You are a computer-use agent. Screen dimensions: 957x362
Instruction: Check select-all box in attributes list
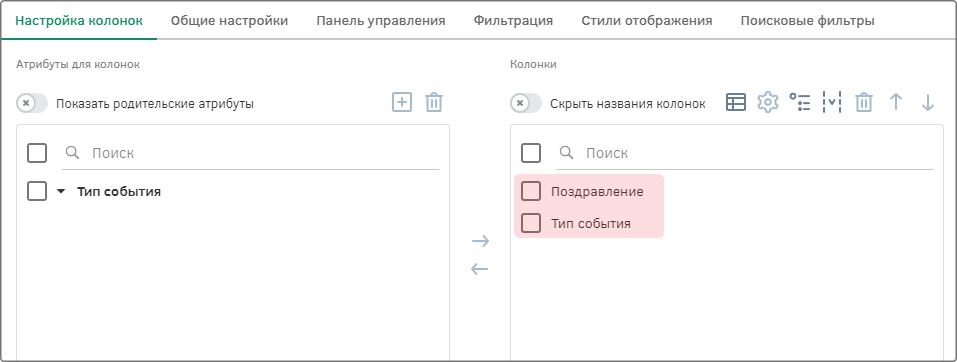point(37,153)
